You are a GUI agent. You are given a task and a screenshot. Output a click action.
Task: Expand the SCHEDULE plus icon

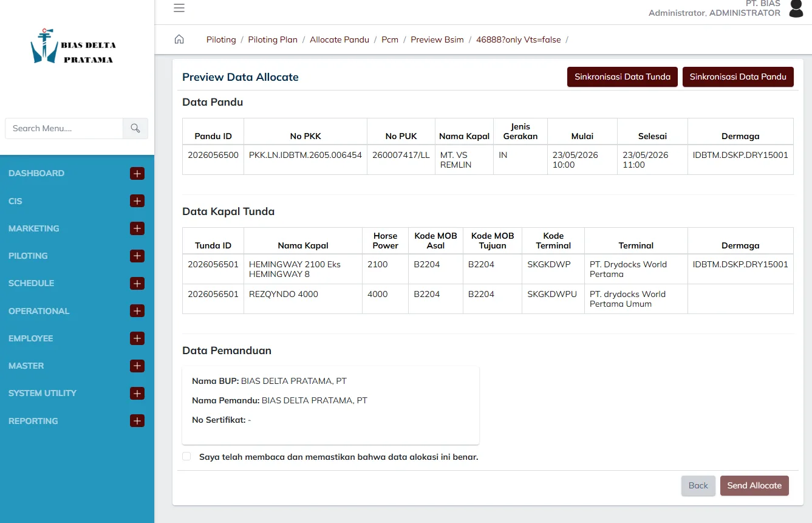137,284
